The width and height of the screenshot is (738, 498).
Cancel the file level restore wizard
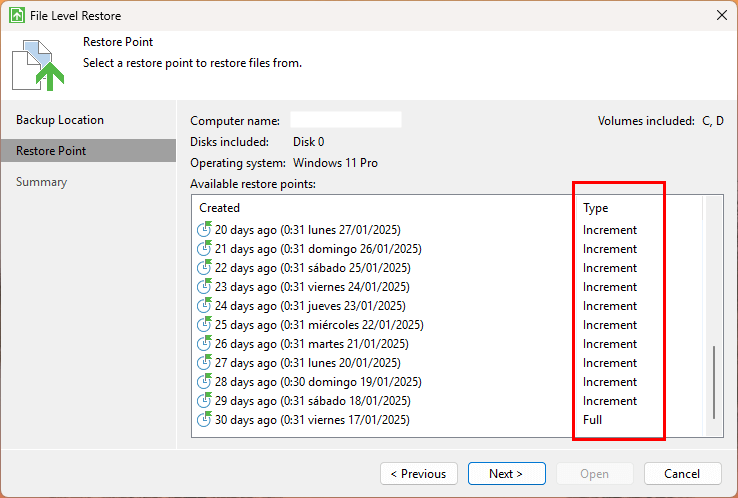point(682,473)
